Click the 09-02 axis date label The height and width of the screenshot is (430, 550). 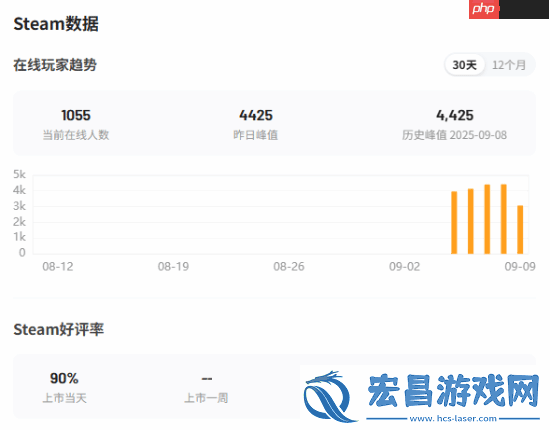pyautogui.click(x=404, y=267)
